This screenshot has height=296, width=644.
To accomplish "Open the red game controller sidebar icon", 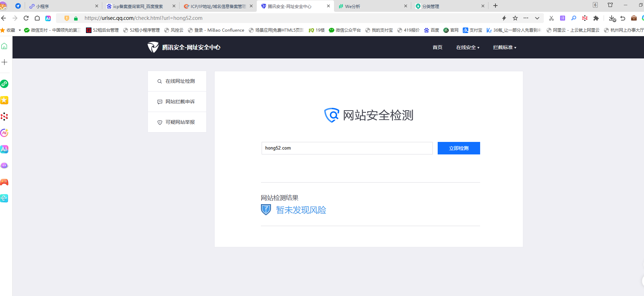I will [4, 182].
